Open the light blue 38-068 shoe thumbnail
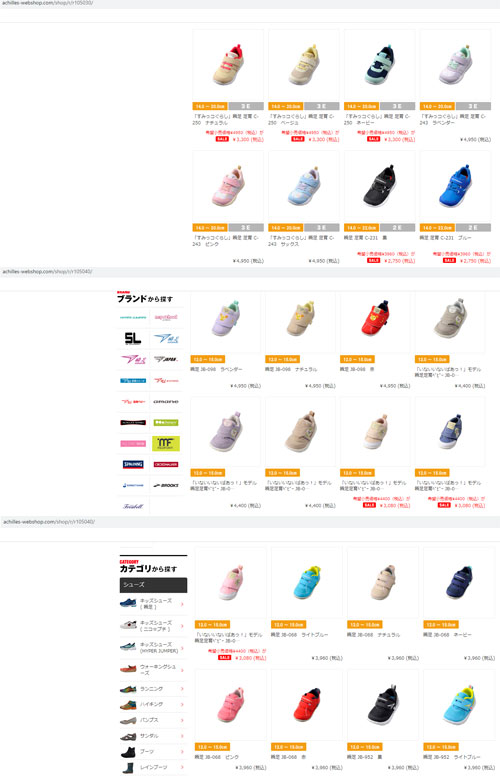500x776 pixels. coord(307,582)
